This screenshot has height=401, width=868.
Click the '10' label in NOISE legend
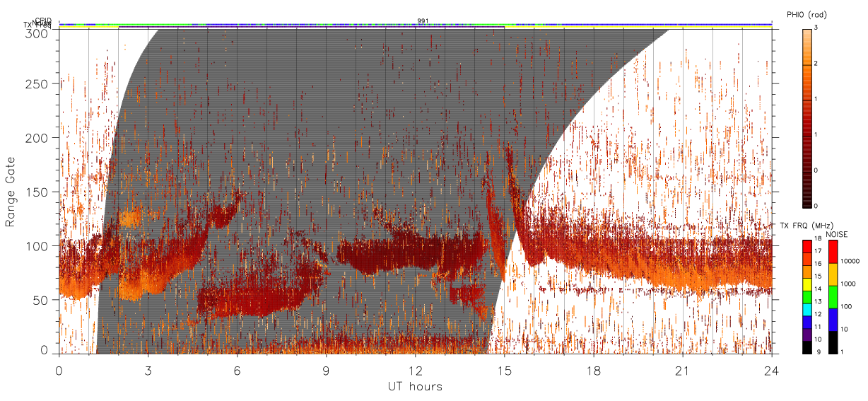(845, 330)
